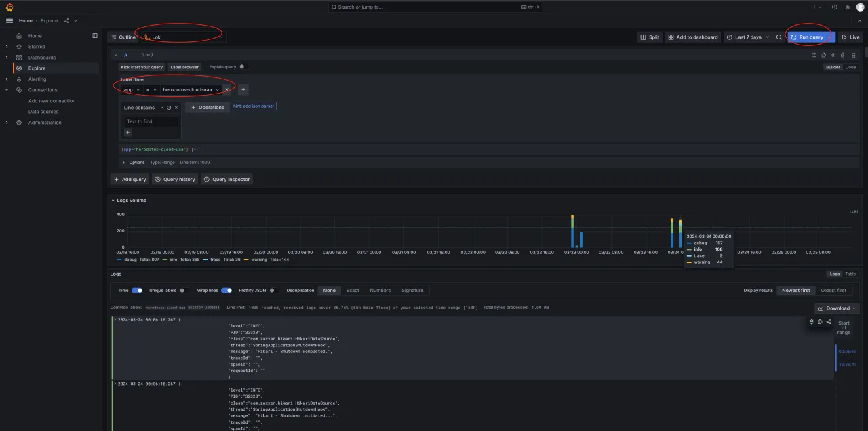Click the Add to dashboard button
Image resolution: width=868 pixels, height=431 pixels.
[693, 37]
